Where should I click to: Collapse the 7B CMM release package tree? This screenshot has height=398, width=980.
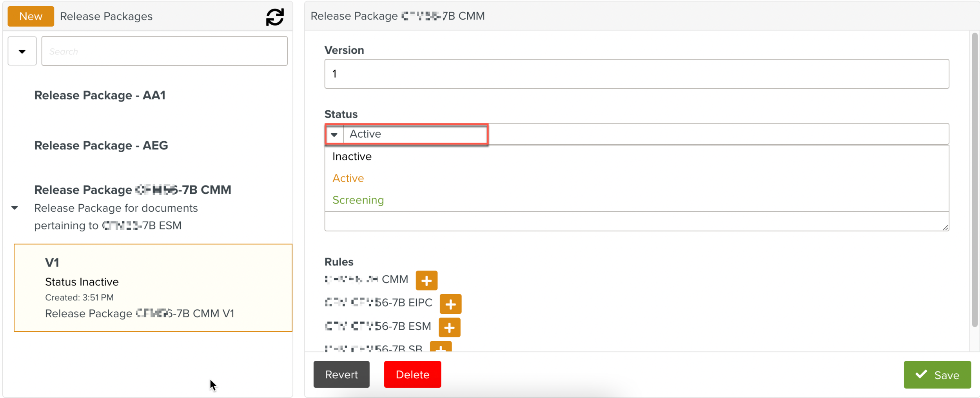(x=15, y=208)
